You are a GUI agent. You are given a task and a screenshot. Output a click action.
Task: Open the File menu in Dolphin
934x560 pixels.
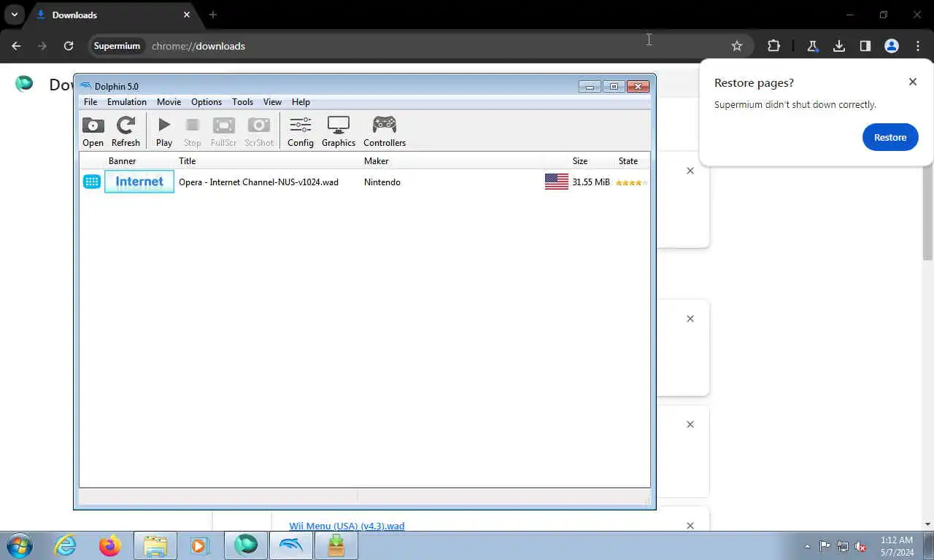(x=90, y=102)
